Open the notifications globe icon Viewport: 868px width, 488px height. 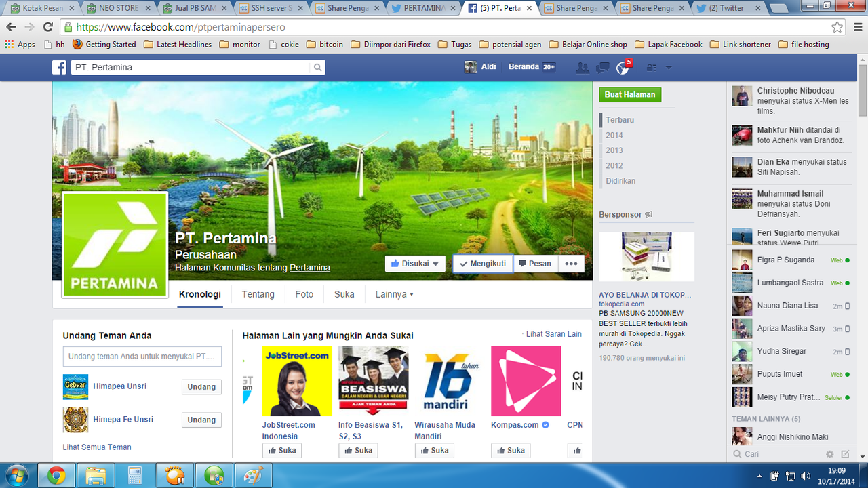pyautogui.click(x=623, y=68)
